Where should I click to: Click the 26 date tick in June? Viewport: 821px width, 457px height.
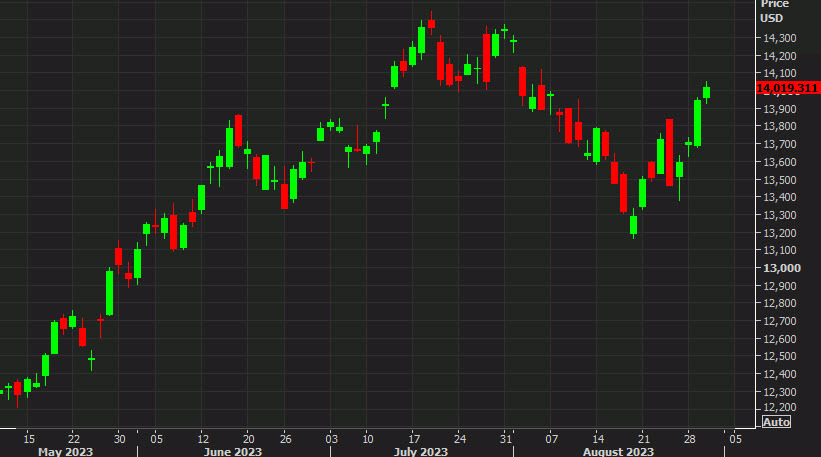[x=285, y=439]
